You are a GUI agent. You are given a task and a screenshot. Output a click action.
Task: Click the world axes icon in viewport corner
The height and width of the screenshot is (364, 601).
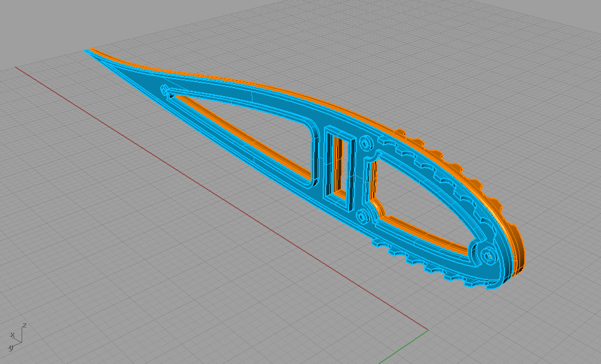pyautogui.click(x=16, y=338)
